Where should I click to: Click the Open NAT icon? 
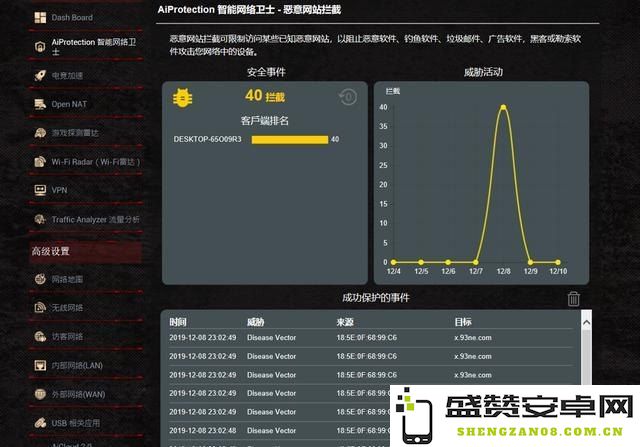40,104
